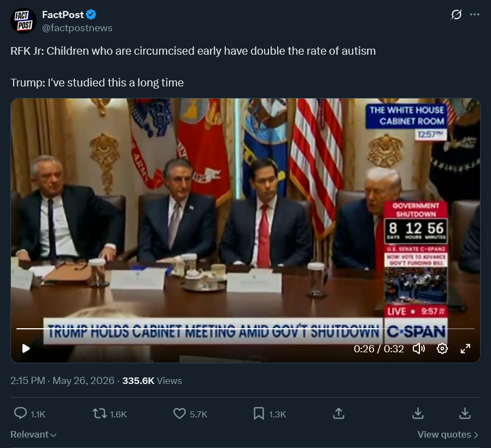Expand the video to fullscreen
This screenshot has width=491, height=448.
tap(465, 348)
